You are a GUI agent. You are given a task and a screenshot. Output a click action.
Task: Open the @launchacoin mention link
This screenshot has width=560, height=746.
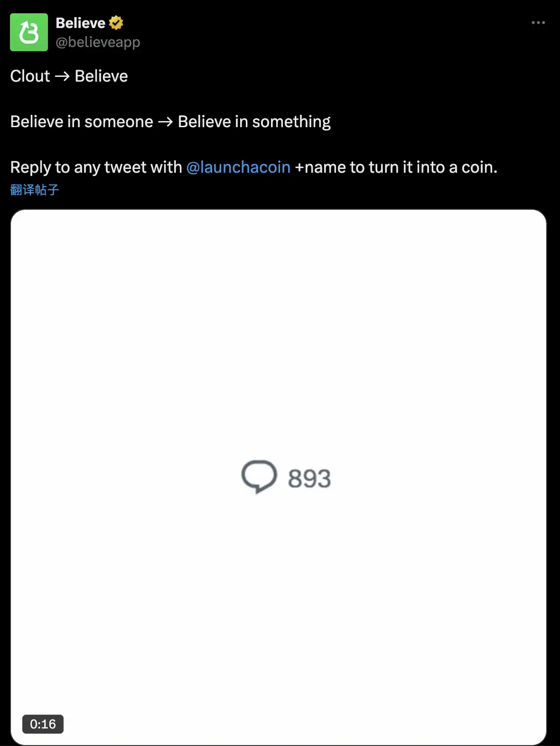point(238,167)
